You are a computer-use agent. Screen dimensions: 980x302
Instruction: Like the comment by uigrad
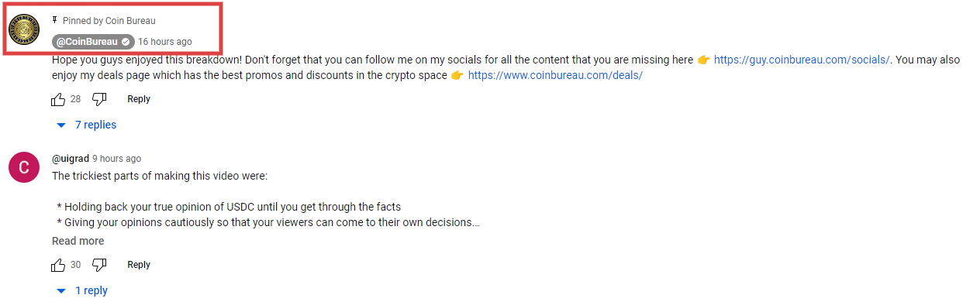pyautogui.click(x=58, y=265)
